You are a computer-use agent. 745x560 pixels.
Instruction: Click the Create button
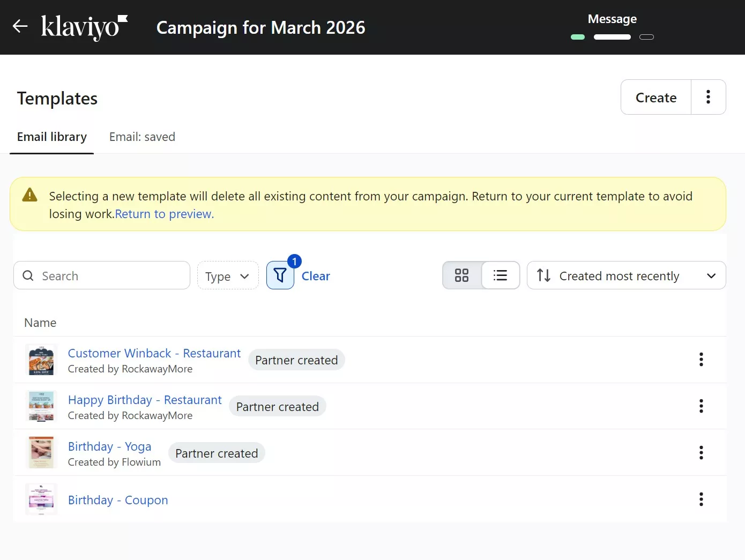tap(655, 97)
